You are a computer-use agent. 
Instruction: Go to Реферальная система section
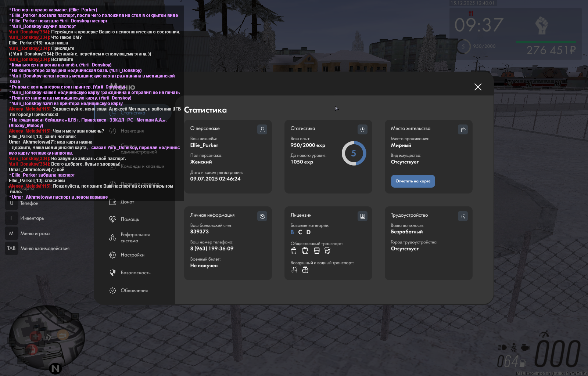click(135, 238)
